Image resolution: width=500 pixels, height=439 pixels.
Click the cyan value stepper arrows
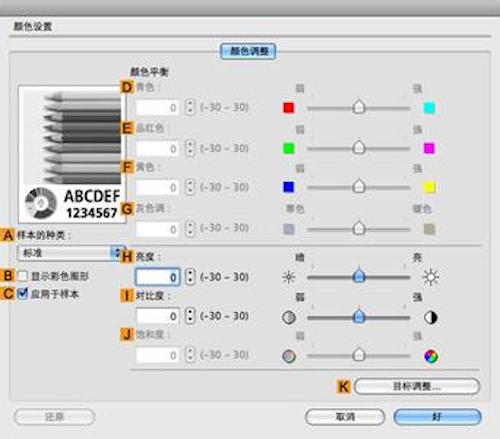click(x=190, y=107)
